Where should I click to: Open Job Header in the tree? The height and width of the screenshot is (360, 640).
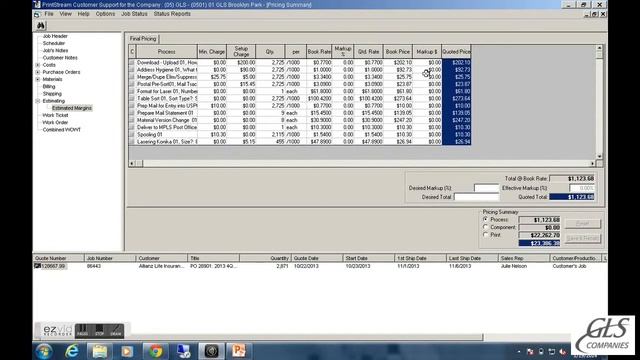pos(55,36)
